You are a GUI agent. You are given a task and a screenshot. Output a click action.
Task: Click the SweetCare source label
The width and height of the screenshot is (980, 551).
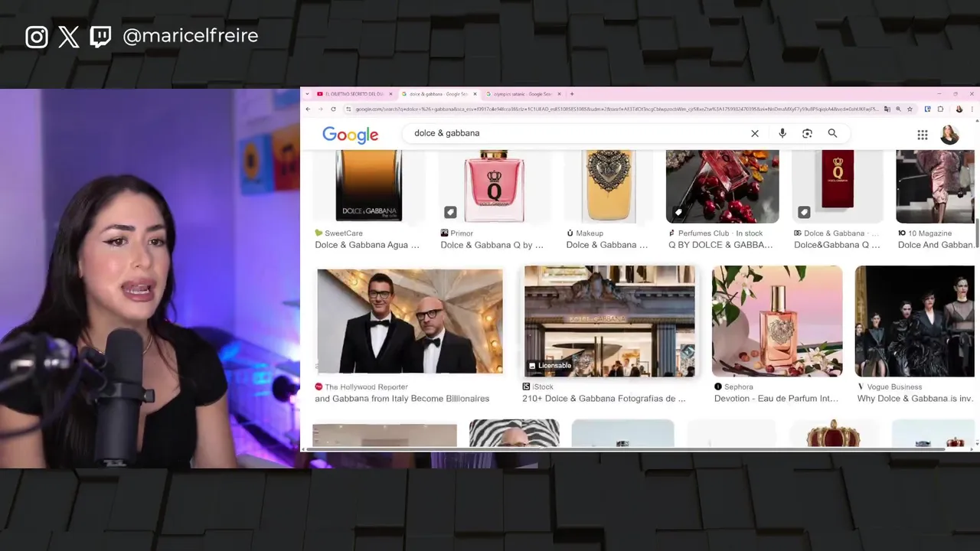[343, 233]
